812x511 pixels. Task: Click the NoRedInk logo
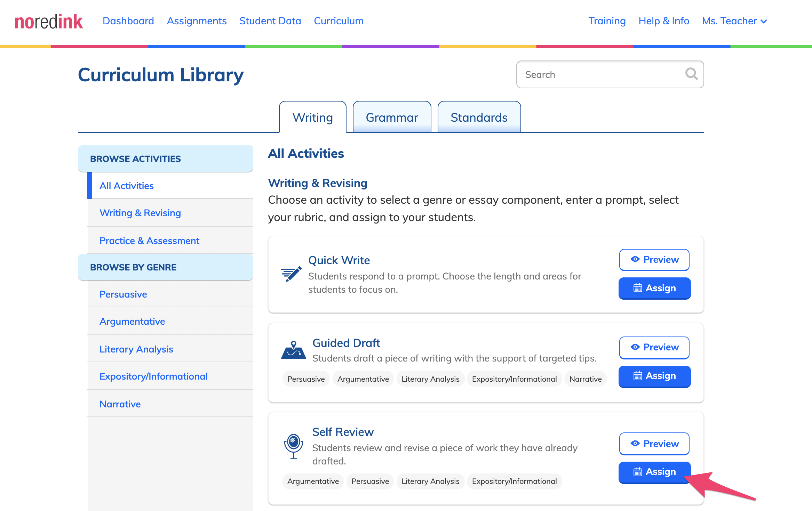49,22
